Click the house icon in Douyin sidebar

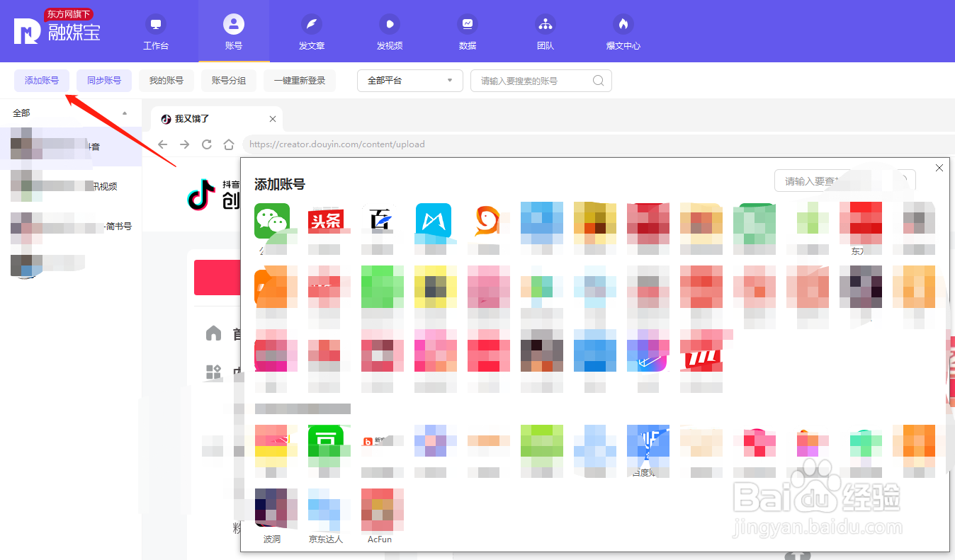(x=213, y=333)
